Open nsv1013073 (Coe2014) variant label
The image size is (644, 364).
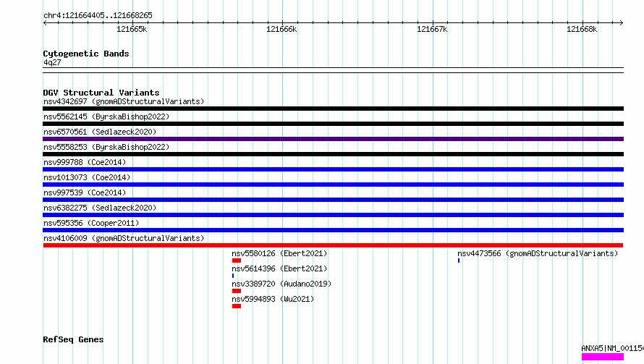[87, 177]
